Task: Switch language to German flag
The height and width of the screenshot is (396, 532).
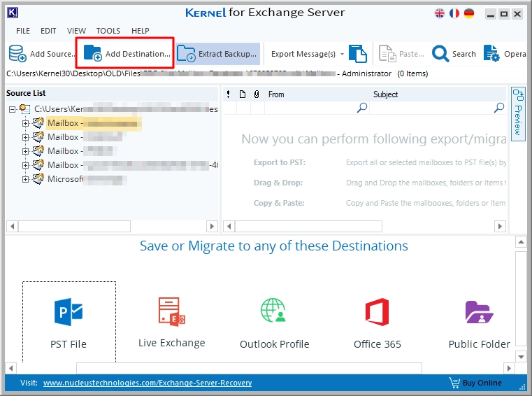Action: pyautogui.click(x=469, y=13)
